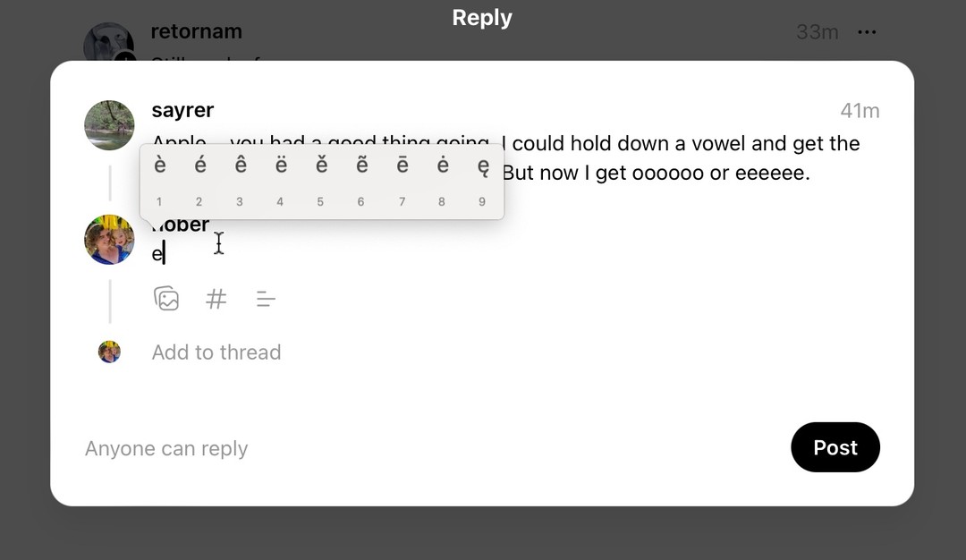Image resolution: width=966 pixels, height=560 pixels.
Task: Select ē with macron
Action: [402, 165]
